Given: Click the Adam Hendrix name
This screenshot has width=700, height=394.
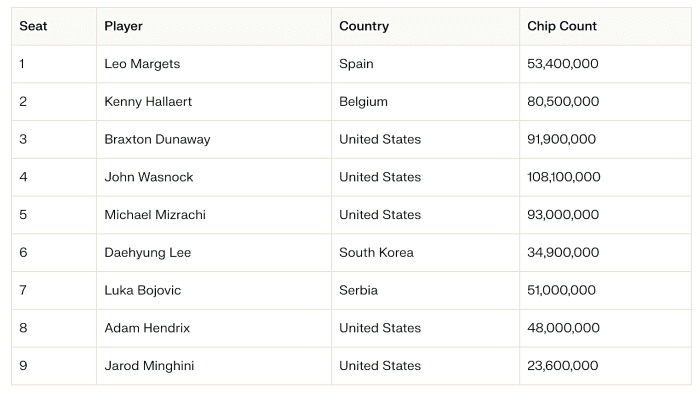Looking at the screenshot, I should 147,328.
